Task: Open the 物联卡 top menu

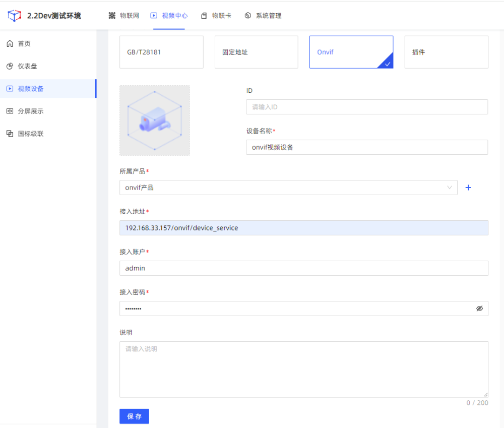Action: coord(216,16)
